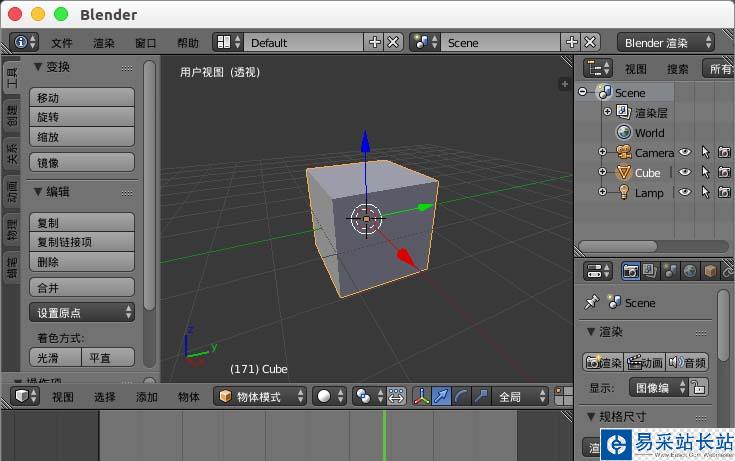Delete the current Scene with X
The image size is (735, 461).
tap(590, 42)
